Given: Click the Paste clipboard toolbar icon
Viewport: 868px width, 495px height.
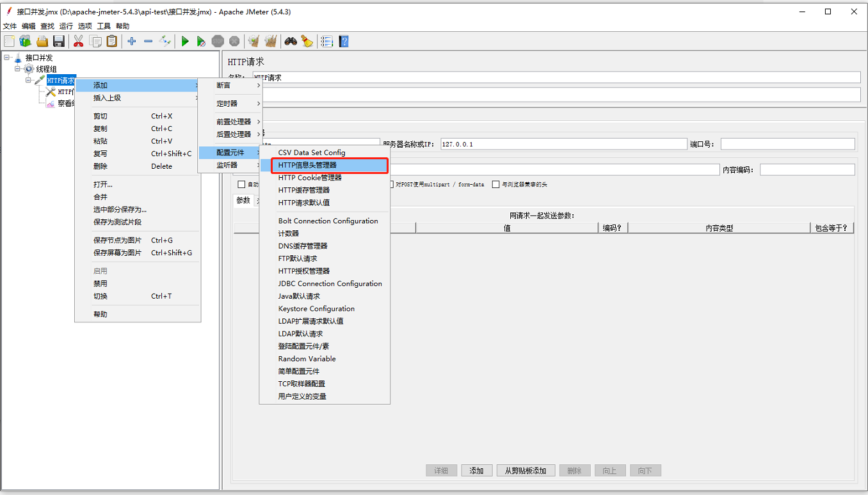Looking at the screenshot, I should [112, 42].
